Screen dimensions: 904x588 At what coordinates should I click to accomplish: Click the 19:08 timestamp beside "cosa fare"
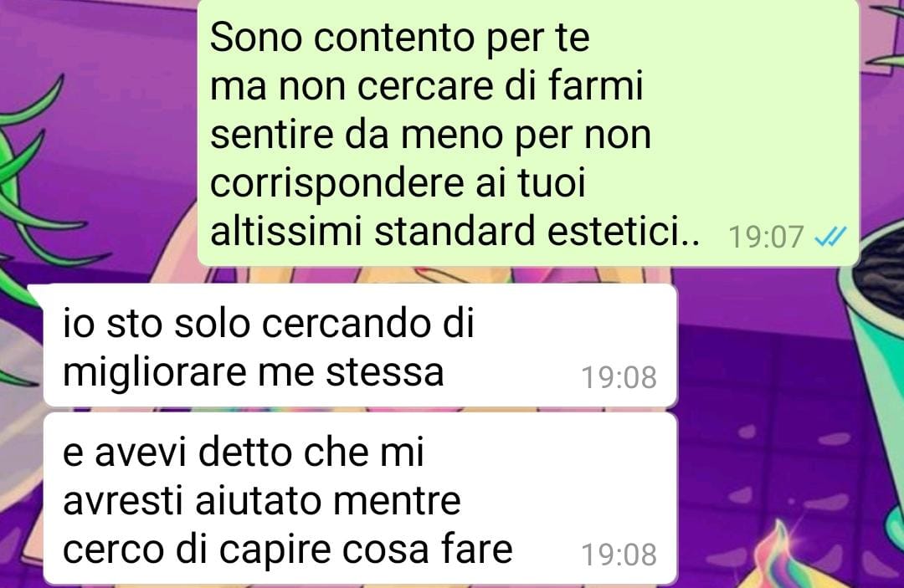pos(619,555)
